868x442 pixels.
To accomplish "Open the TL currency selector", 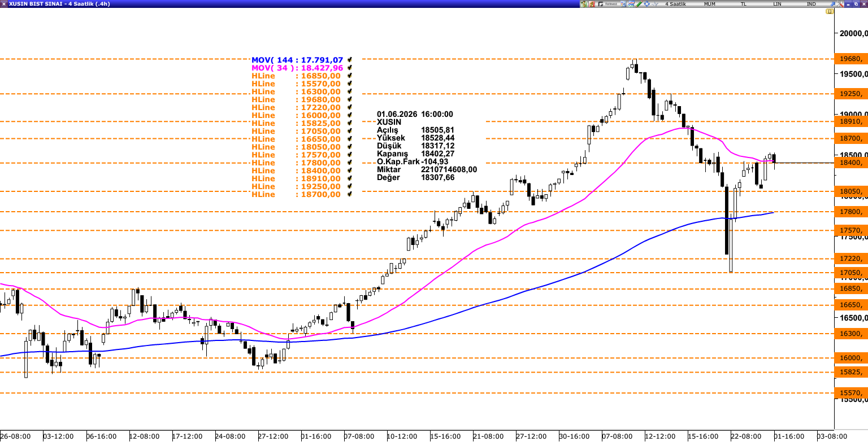I will 744,4.
